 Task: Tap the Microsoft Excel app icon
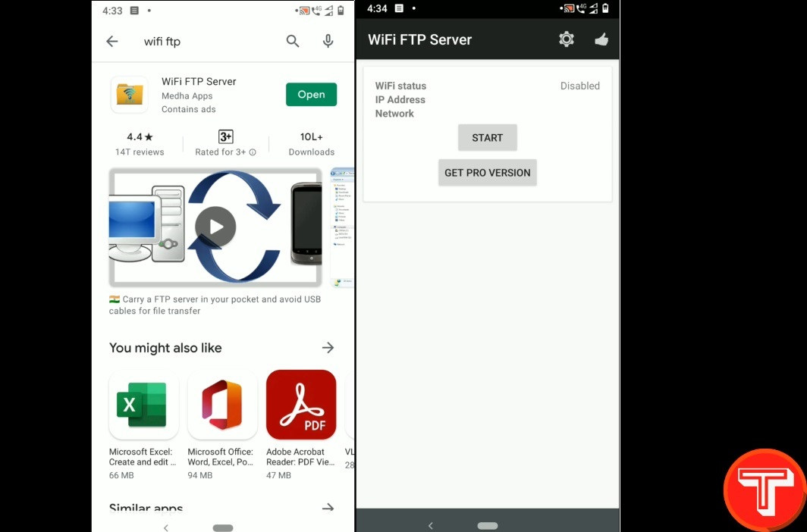click(x=144, y=405)
